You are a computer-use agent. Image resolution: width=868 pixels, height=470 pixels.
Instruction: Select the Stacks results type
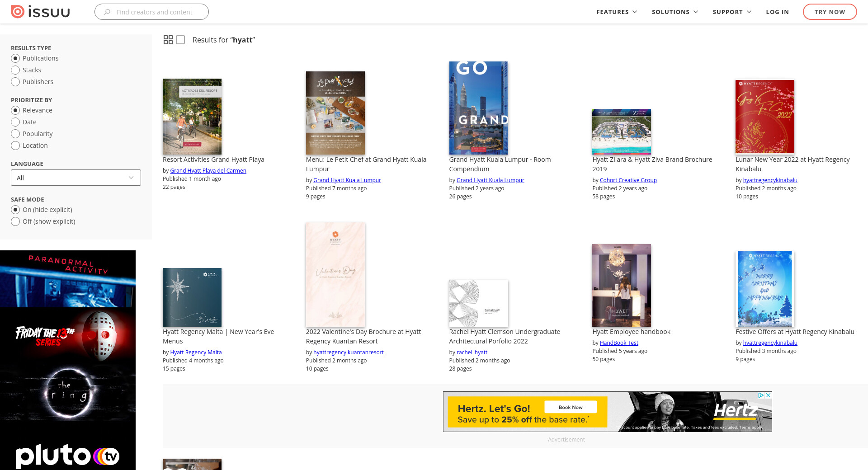[x=15, y=70]
